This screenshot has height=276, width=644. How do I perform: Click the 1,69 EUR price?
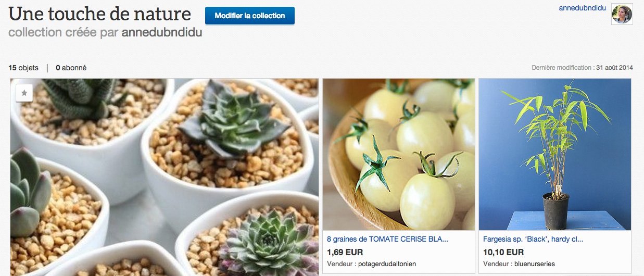point(345,252)
